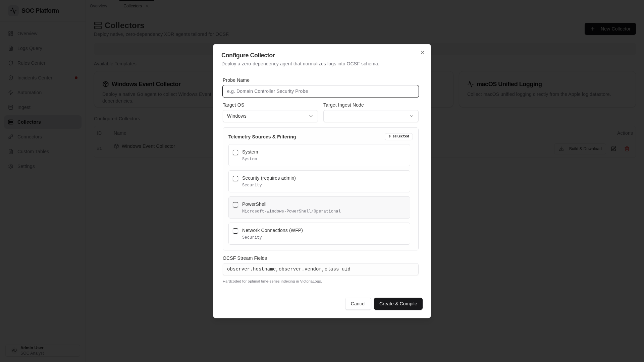This screenshot has width=644, height=362.
Task: Tick Network Connections (WFP) checkbox
Action: [x=235, y=231]
